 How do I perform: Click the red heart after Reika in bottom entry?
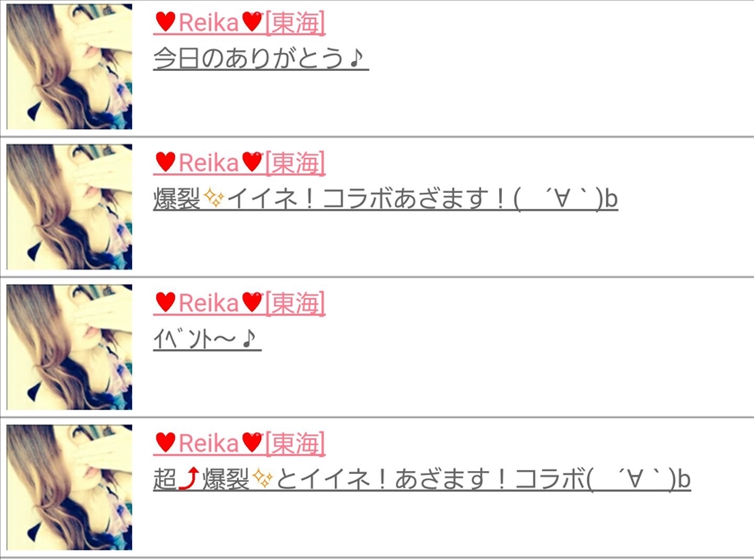252,442
